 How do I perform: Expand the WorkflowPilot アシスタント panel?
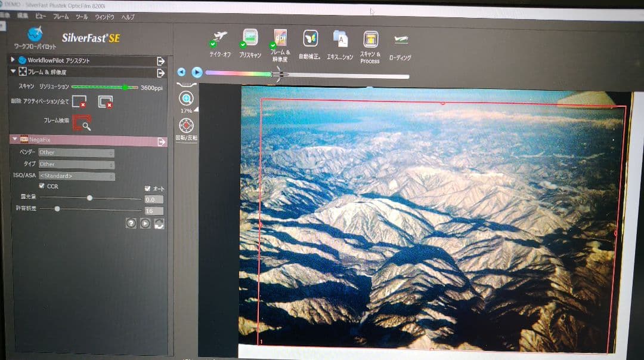(14, 60)
